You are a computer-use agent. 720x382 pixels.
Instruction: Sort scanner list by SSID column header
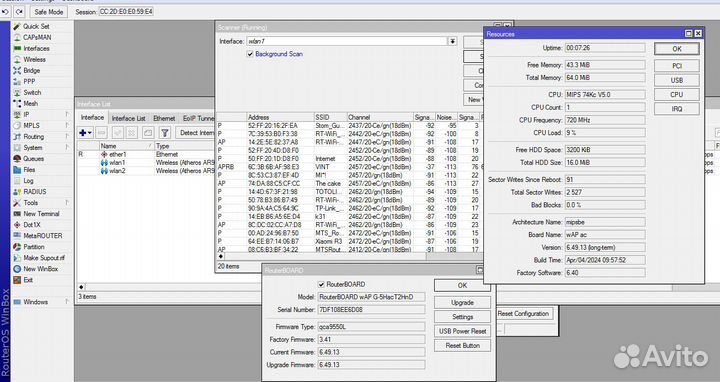point(330,118)
